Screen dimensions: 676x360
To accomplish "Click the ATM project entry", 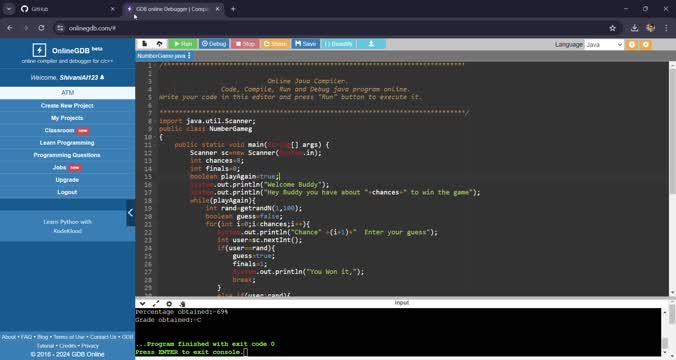I will tap(67, 93).
